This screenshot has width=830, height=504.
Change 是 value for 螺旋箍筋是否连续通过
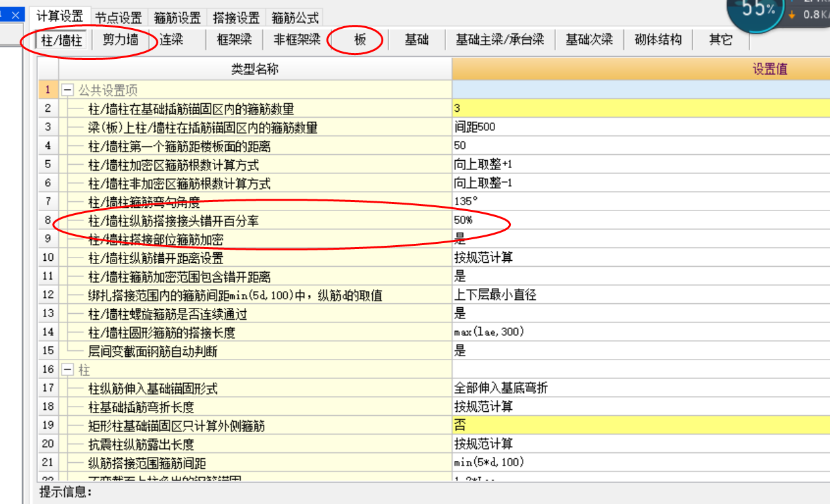point(641,314)
